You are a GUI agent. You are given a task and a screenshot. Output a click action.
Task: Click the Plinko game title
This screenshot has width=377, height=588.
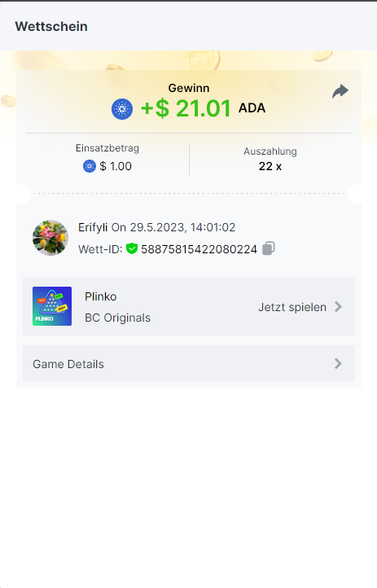pos(100,296)
